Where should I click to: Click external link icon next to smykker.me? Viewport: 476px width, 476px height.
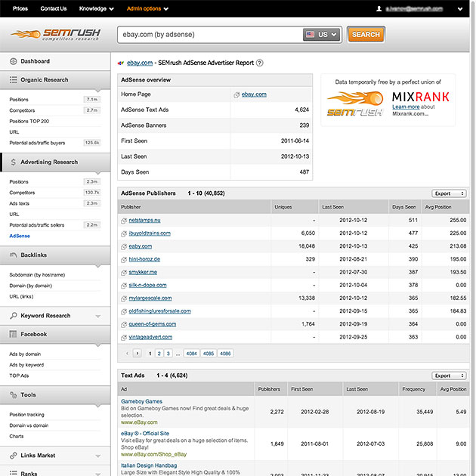coord(124,273)
